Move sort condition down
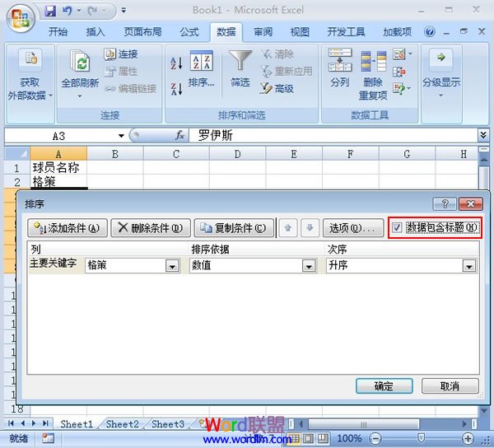Image resolution: width=494 pixels, height=448 pixels. tap(310, 228)
